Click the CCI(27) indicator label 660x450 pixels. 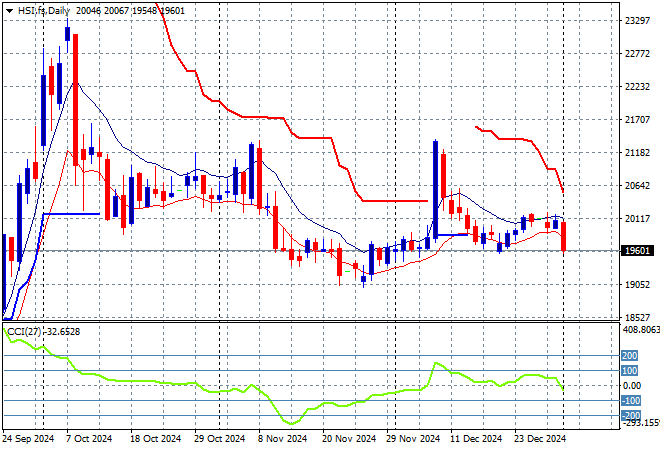20,331
